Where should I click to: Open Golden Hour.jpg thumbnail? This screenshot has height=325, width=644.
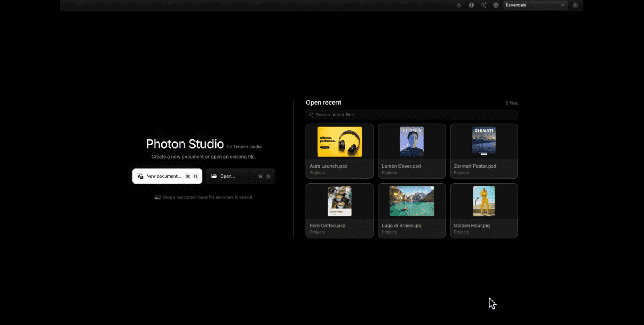coord(484,201)
